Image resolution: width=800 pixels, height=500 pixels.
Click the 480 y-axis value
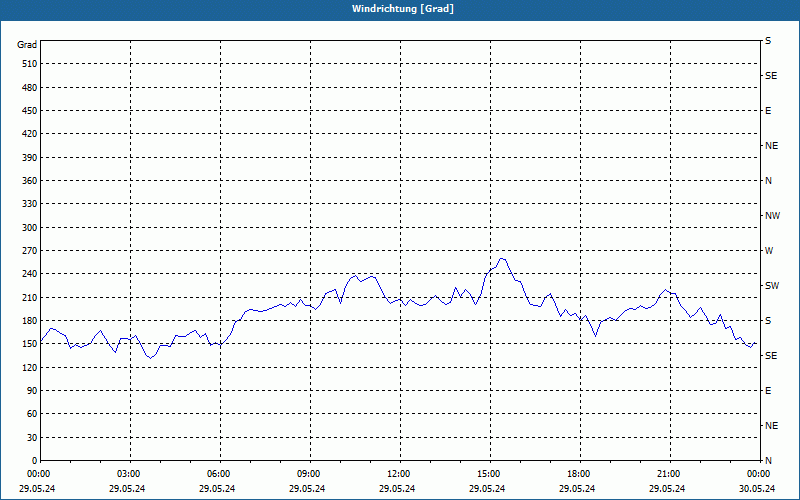click(30, 88)
